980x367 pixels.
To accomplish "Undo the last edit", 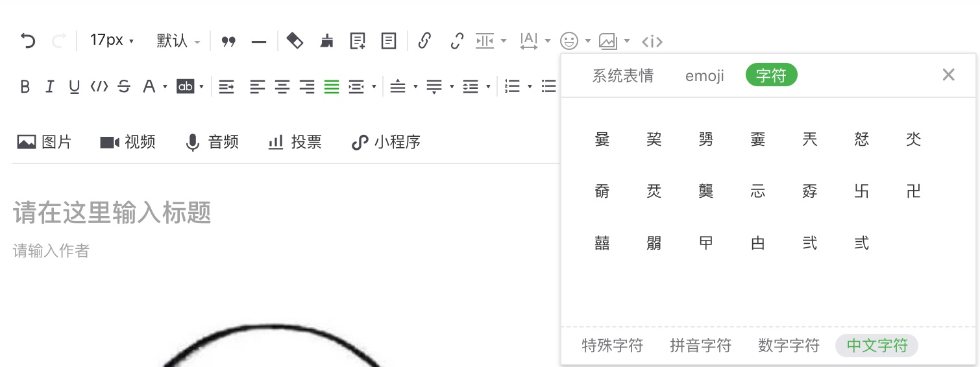I will click(28, 41).
